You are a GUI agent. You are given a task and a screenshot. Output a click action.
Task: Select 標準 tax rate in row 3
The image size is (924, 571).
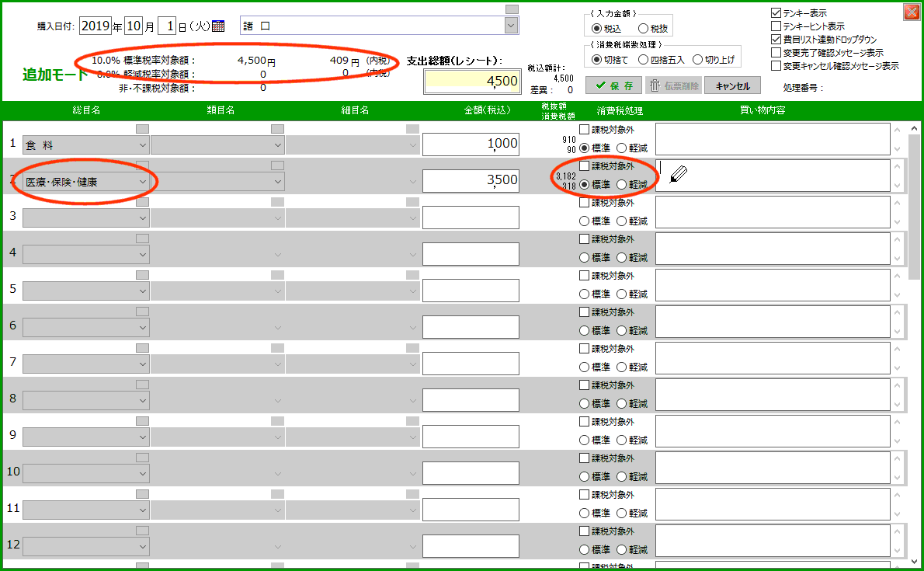(584, 221)
